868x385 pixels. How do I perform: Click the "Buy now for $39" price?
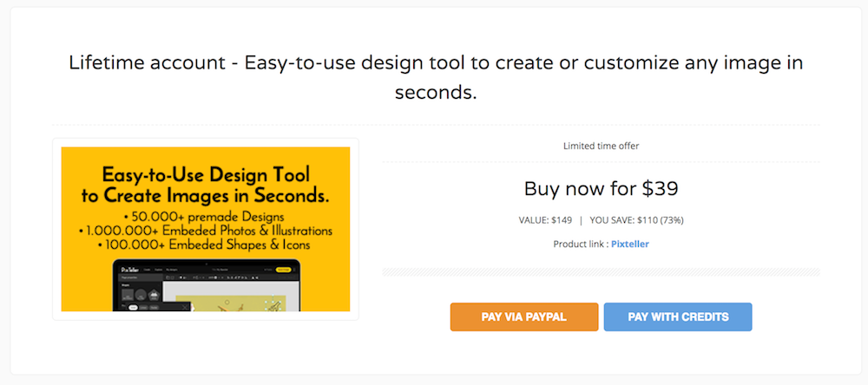tap(601, 188)
